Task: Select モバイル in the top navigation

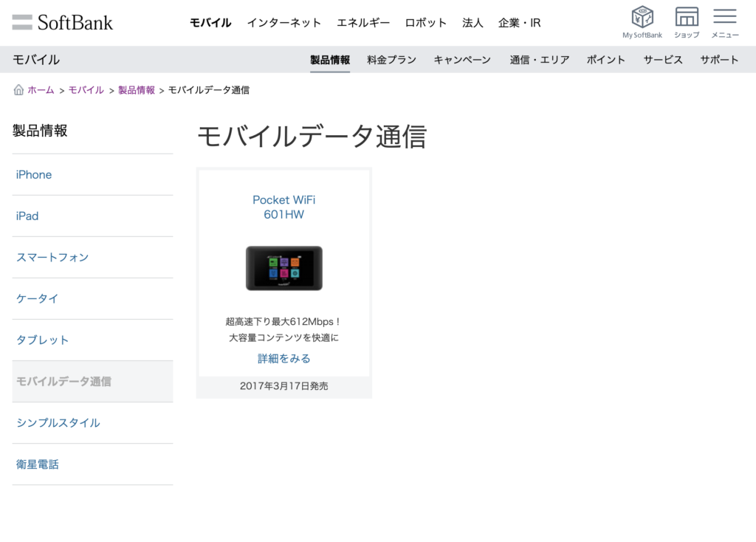Action: 210,23
